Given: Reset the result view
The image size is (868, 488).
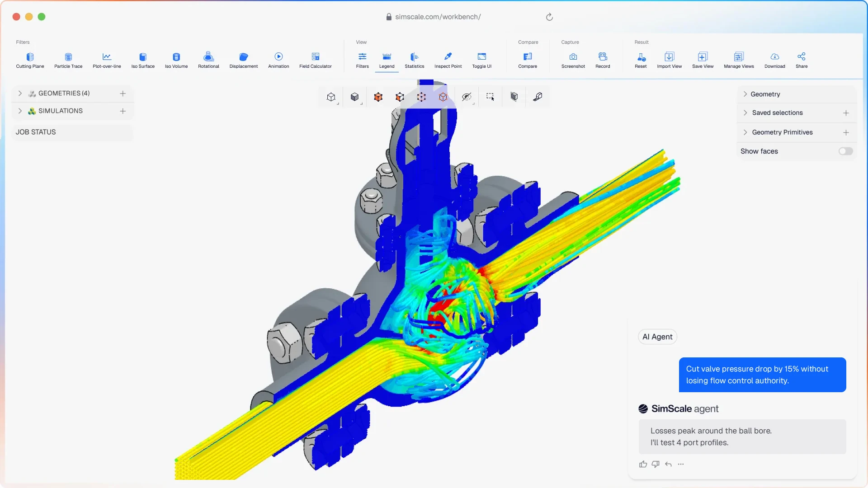Looking at the screenshot, I should point(641,60).
